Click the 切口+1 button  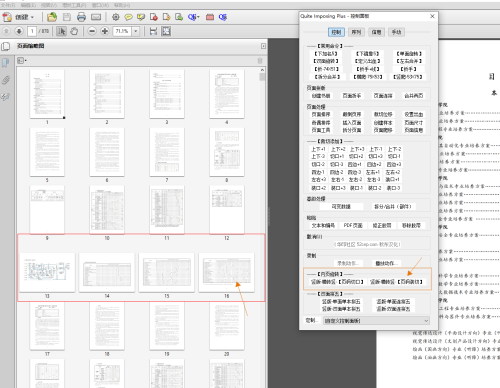[337, 156]
